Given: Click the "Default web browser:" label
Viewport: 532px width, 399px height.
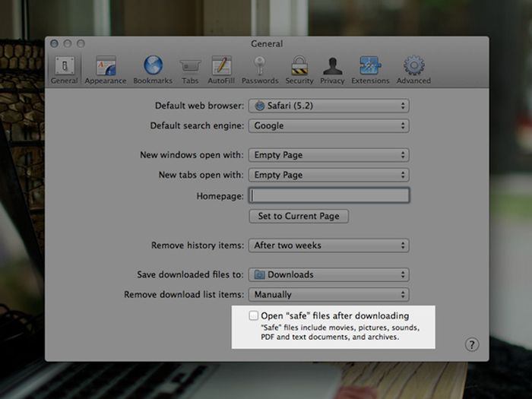Looking at the screenshot, I should pos(199,106).
